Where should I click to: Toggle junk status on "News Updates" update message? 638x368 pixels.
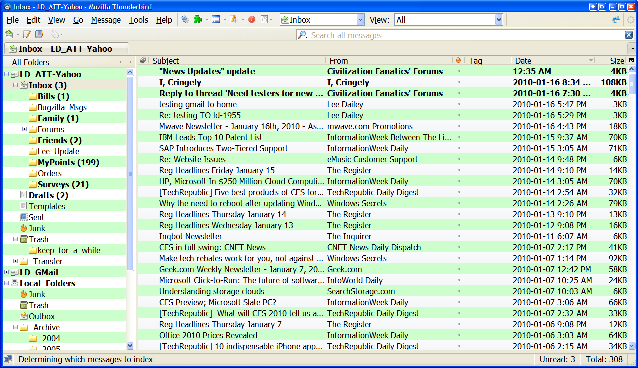(x=459, y=71)
